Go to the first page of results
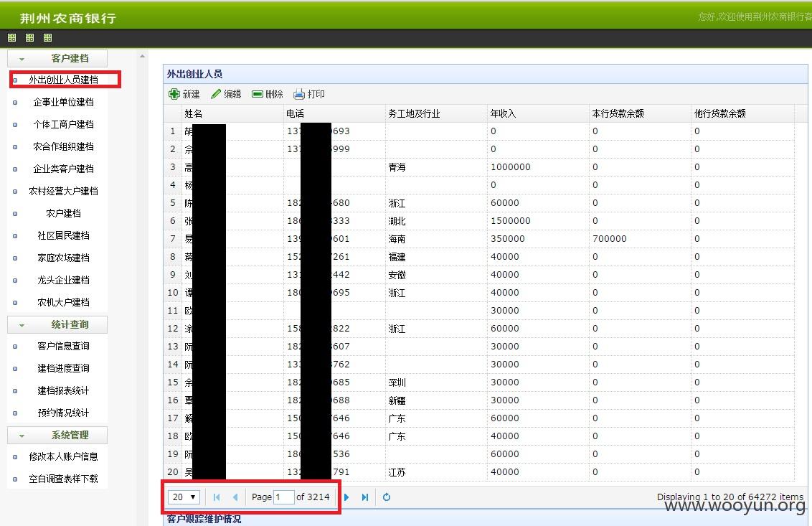Image resolution: width=812 pixels, height=526 pixels. 217,497
